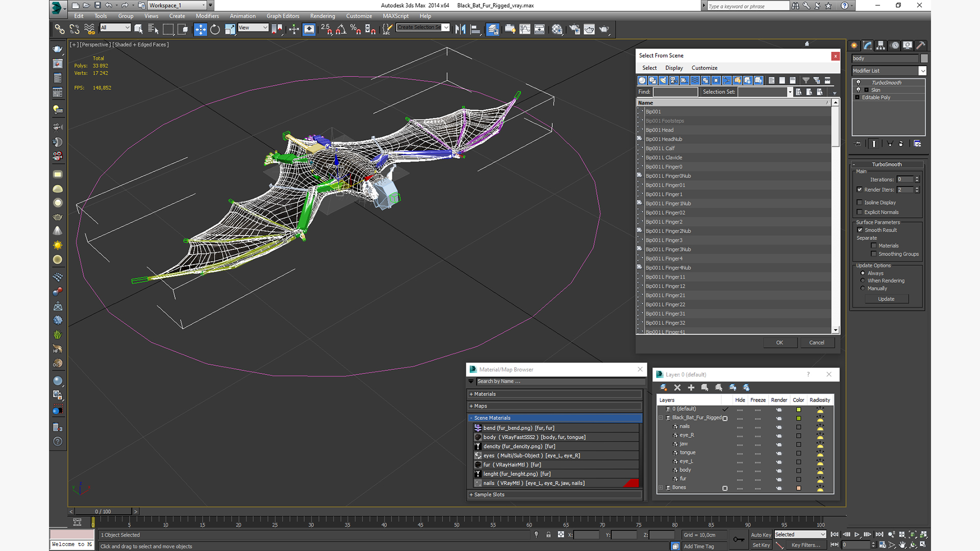Click the Select and Link chain icon
The image size is (980, 551).
[x=60, y=29]
